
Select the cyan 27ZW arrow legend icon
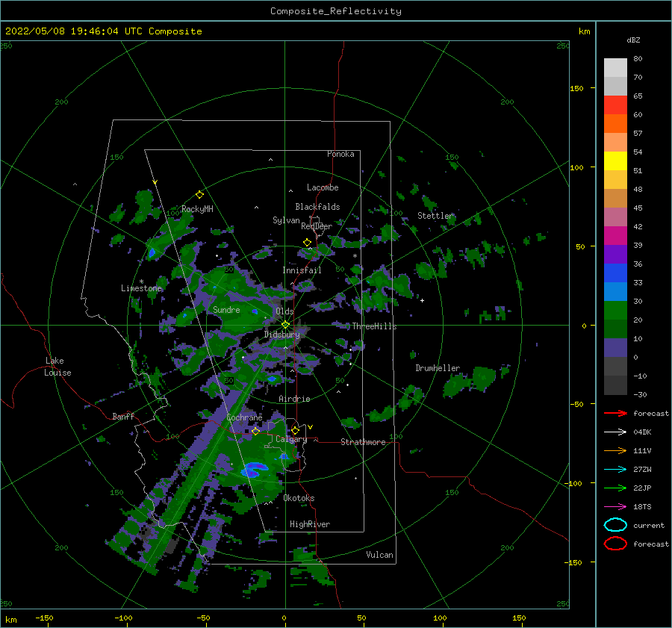tap(615, 470)
